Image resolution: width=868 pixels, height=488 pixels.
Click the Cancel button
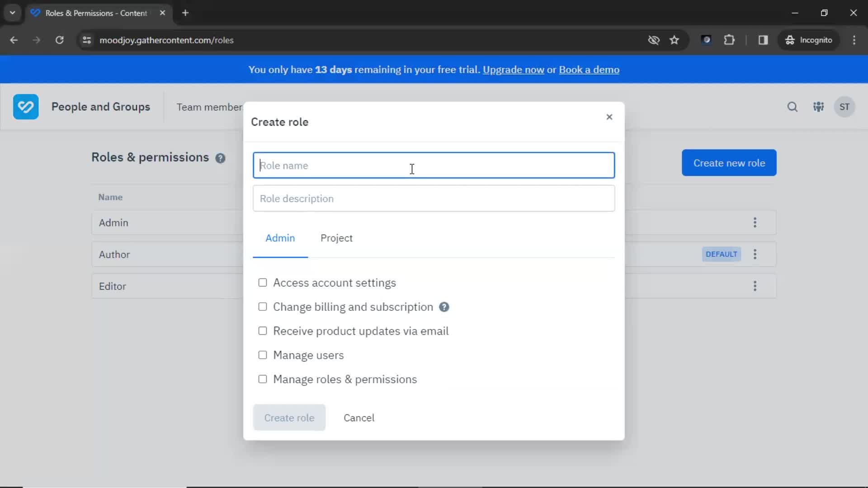(359, 418)
